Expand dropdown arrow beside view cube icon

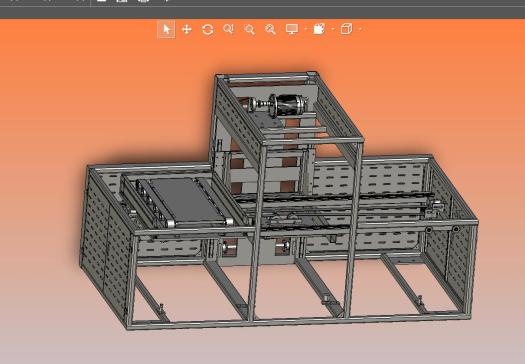point(360,29)
